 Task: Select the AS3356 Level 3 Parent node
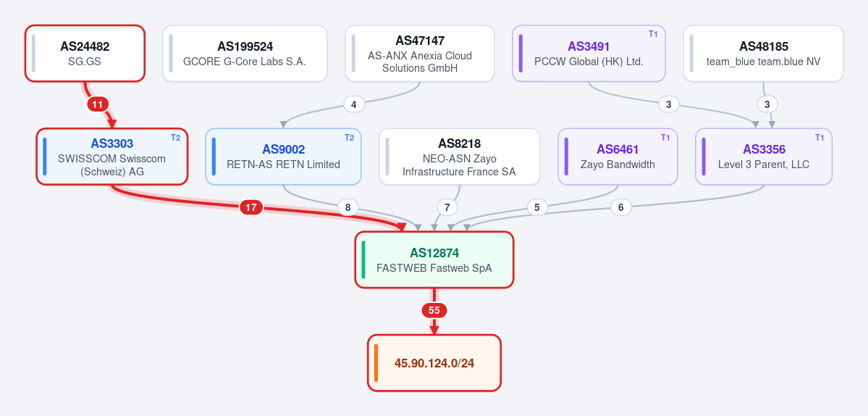click(x=764, y=157)
